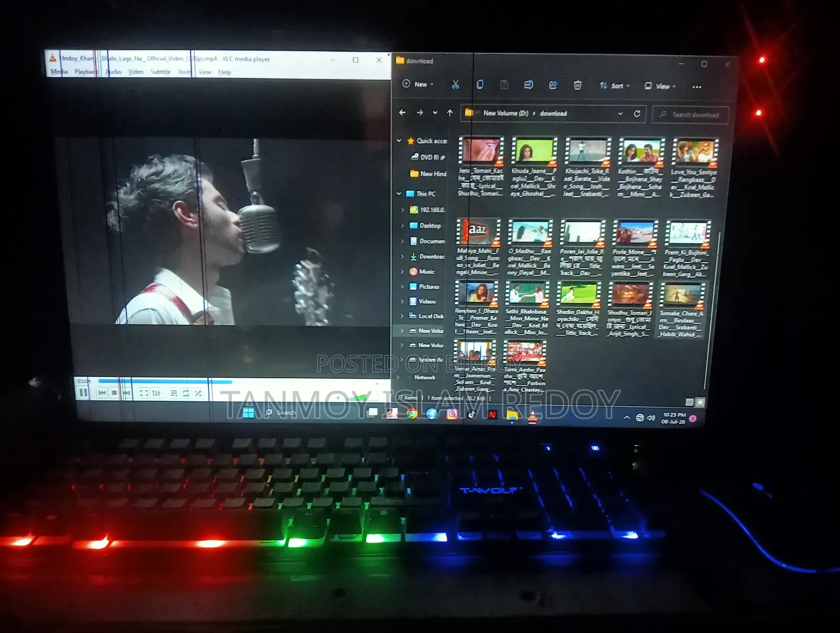840x633 pixels.
Task: Click New Volume (D:) in address bar
Action: click(x=506, y=113)
